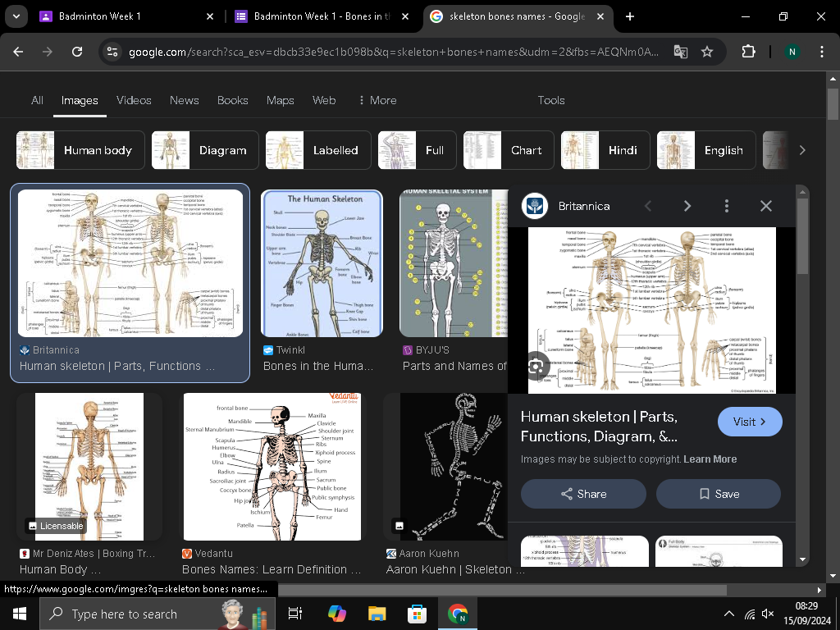Launch Copilot from taskbar
Viewport: 840px width, 630px height.
pyautogui.click(x=336, y=614)
